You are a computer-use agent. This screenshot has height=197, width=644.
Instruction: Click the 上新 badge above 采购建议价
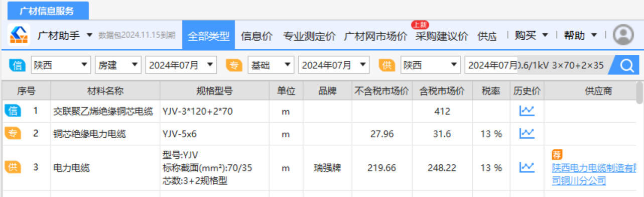[x=420, y=25]
